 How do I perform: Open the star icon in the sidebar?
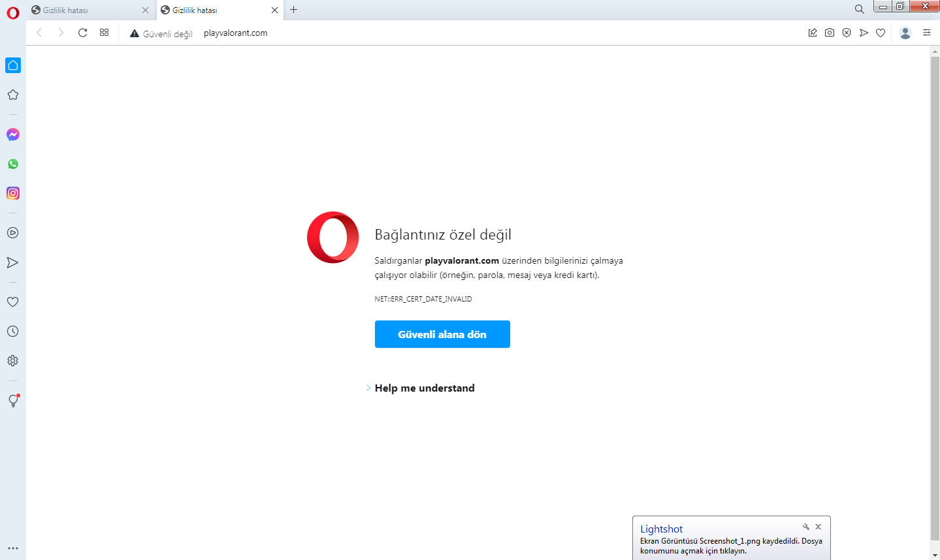[x=13, y=95]
